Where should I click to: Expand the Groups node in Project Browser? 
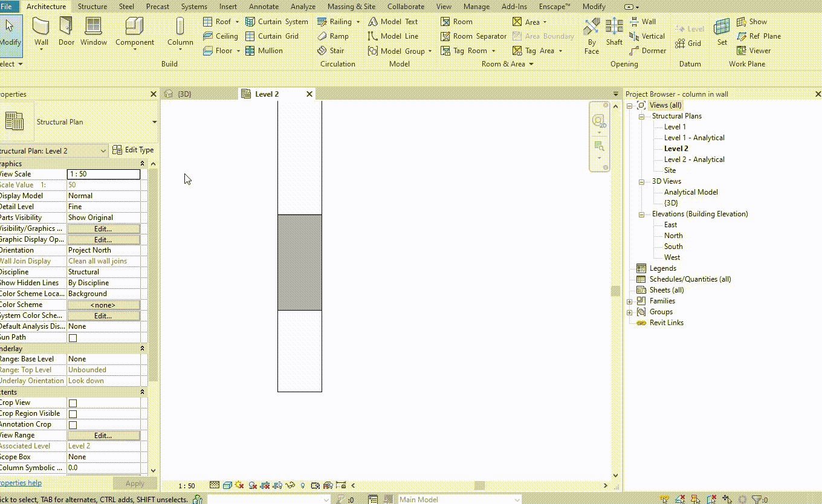coord(629,312)
